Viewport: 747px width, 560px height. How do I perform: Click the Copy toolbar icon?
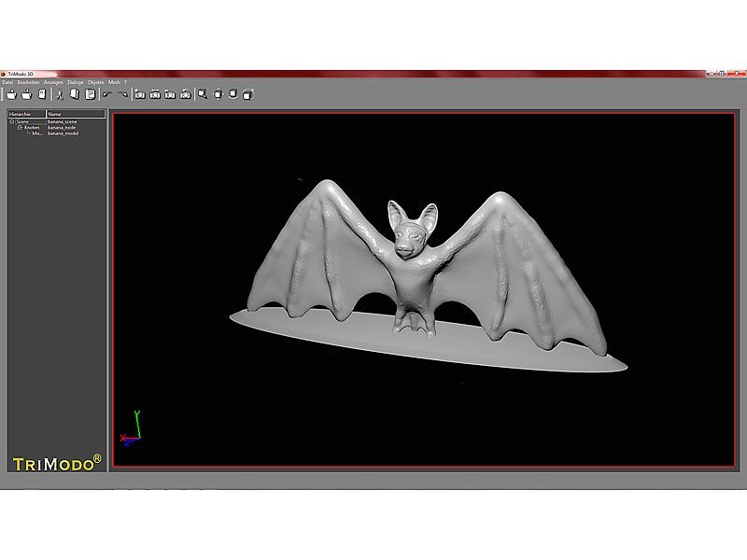tap(75, 94)
